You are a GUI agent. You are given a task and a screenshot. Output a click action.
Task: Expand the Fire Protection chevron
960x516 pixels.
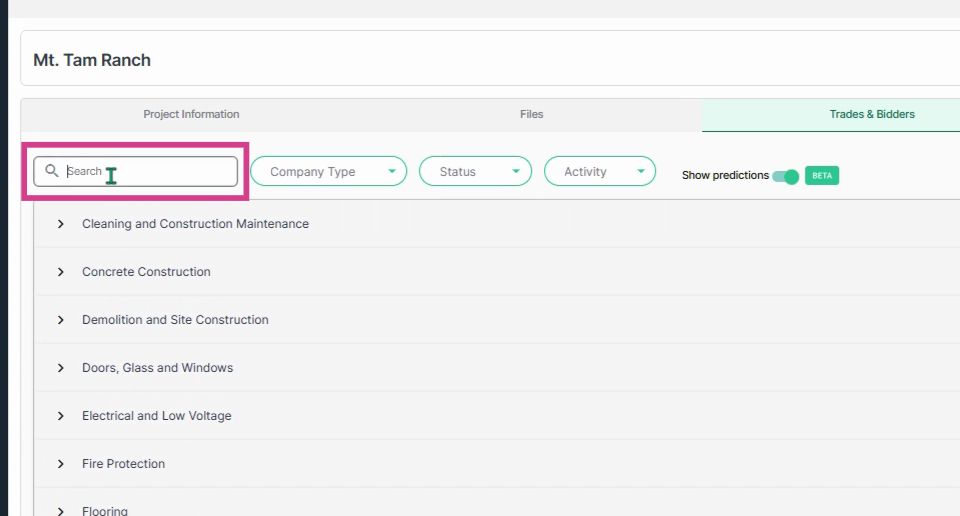[61, 464]
